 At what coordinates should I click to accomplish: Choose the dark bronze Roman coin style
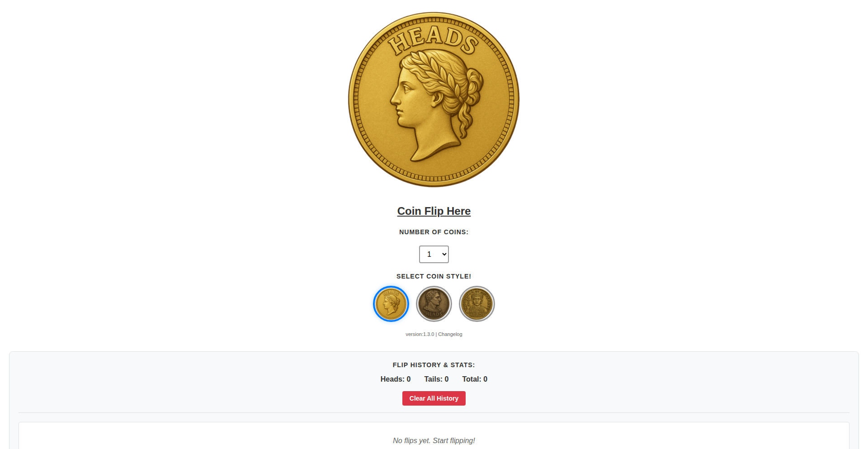434,304
